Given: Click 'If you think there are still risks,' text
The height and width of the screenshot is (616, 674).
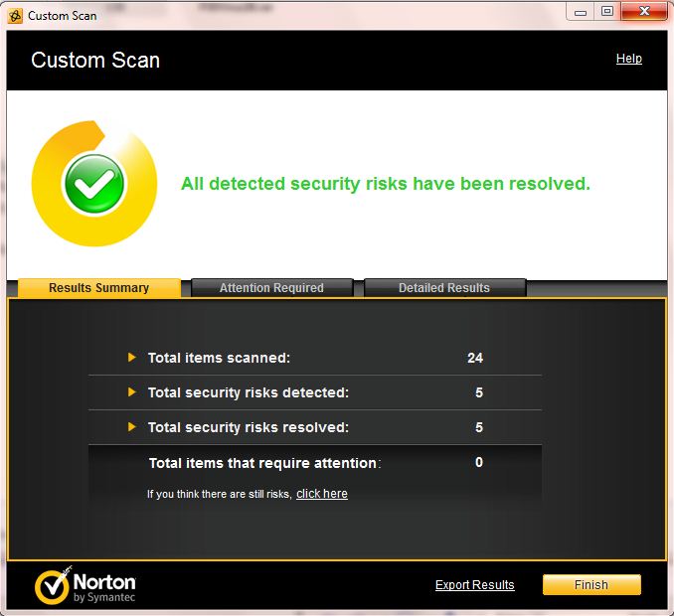Looking at the screenshot, I should (x=220, y=494).
